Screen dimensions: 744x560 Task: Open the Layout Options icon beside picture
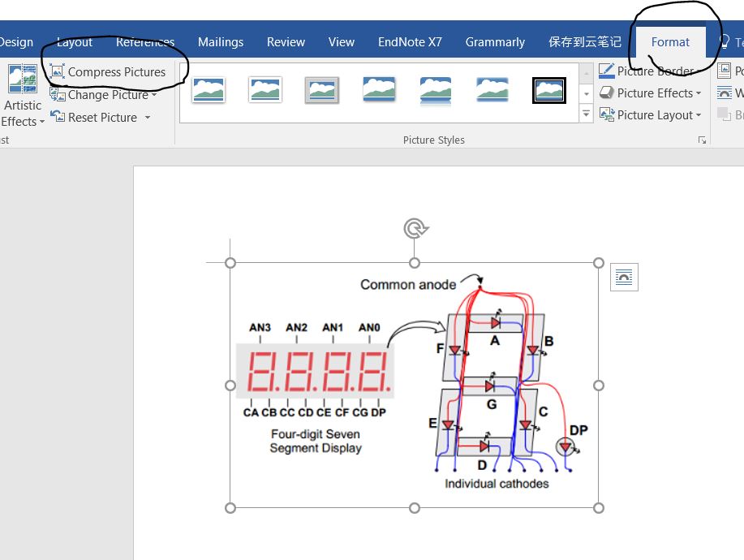(x=624, y=278)
